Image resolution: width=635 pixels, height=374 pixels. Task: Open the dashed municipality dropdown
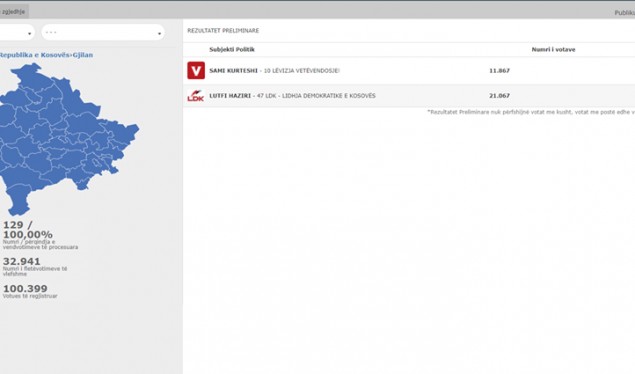(x=103, y=32)
